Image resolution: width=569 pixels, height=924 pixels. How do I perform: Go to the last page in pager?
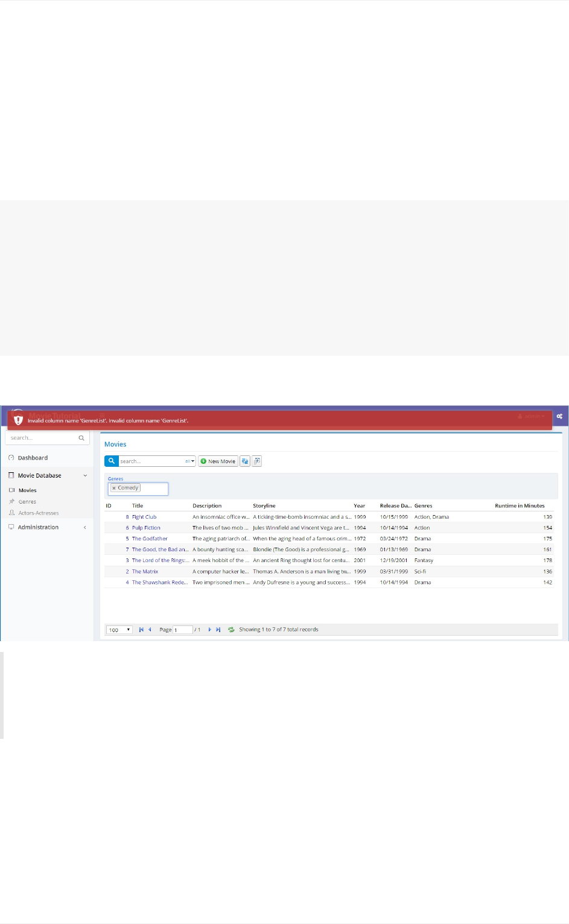[x=218, y=630]
